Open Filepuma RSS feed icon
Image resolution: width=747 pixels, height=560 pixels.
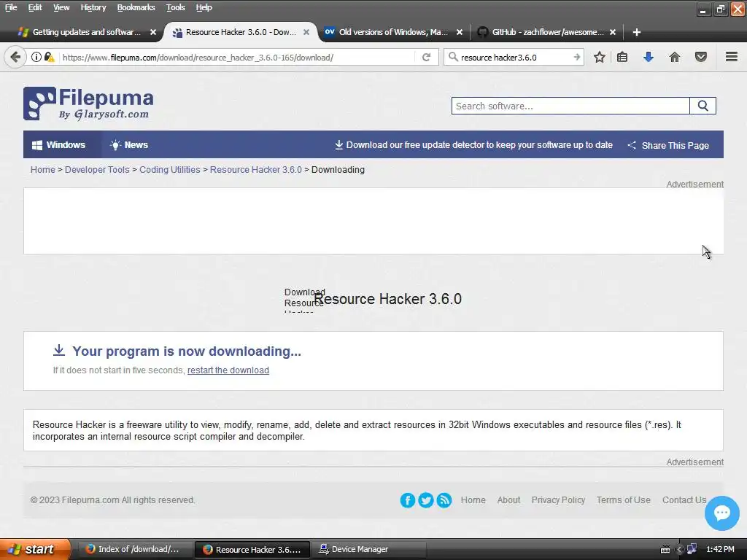[444, 500]
